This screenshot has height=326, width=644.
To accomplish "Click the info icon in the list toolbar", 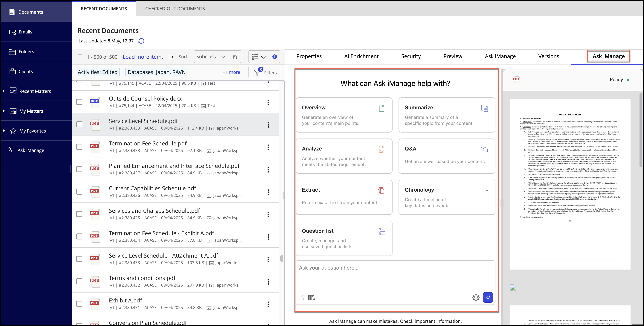I will click(274, 57).
